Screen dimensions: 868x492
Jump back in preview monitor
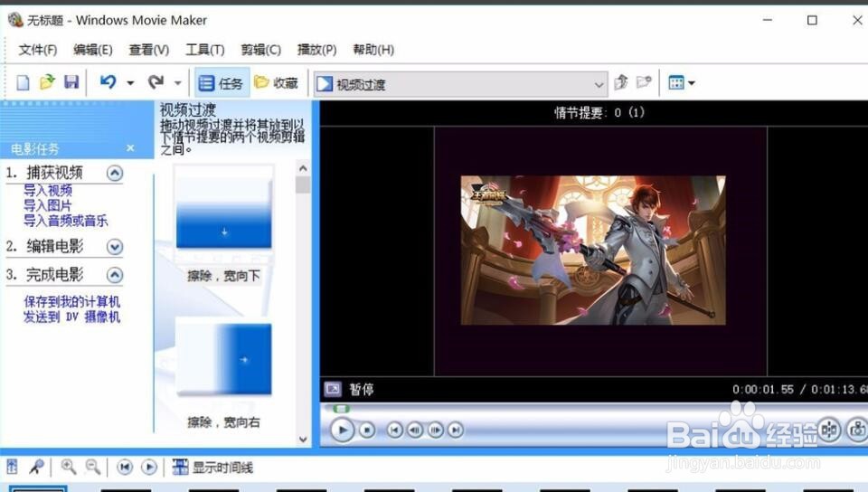click(x=394, y=430)
